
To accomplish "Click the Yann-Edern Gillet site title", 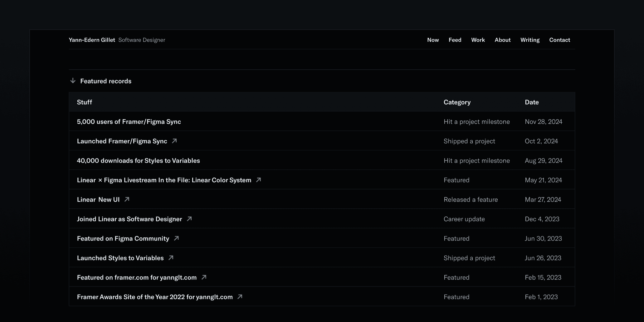I will click(x=92, y=40).
